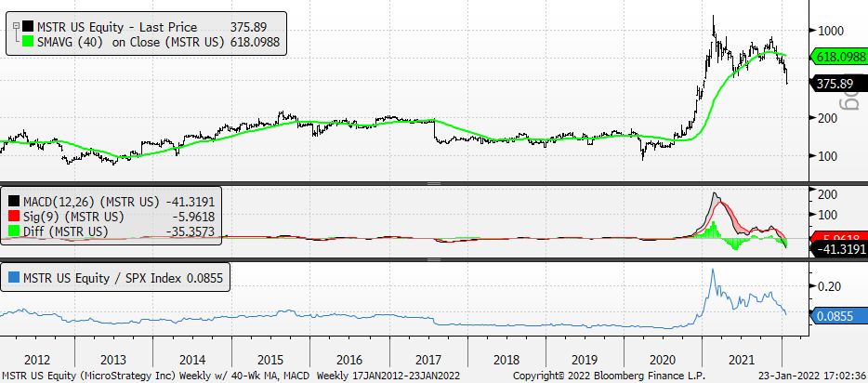Click the blue MSTR/SPX ratio legend swatch
The width and height of the screenshot is (868, 383).
13,278
